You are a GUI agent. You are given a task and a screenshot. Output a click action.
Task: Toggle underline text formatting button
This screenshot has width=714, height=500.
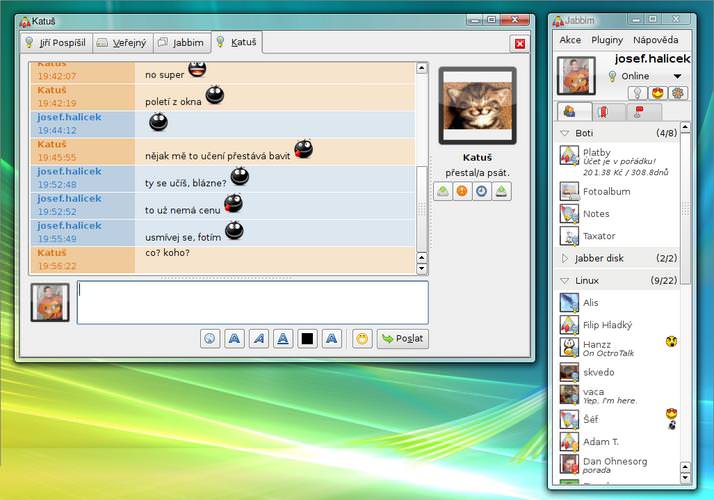tap(283, 339)
